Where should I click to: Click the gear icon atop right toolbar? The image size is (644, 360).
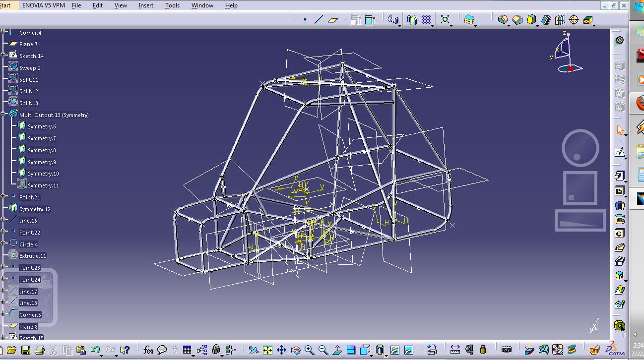[620, 40]
